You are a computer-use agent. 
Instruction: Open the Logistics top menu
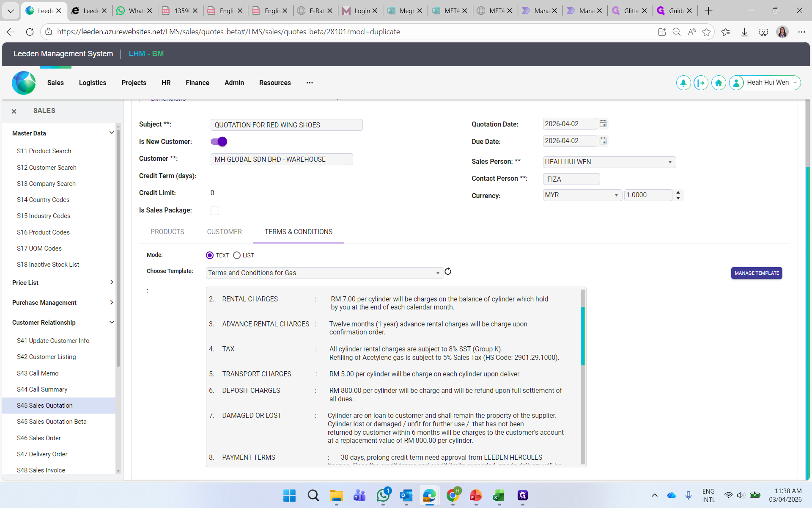pos(93,83)
